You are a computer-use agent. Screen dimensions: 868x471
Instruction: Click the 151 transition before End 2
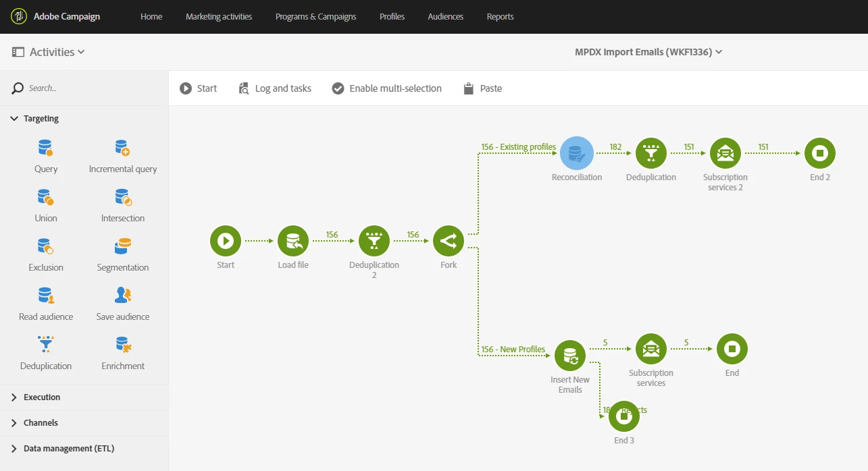tap(763, 146)
